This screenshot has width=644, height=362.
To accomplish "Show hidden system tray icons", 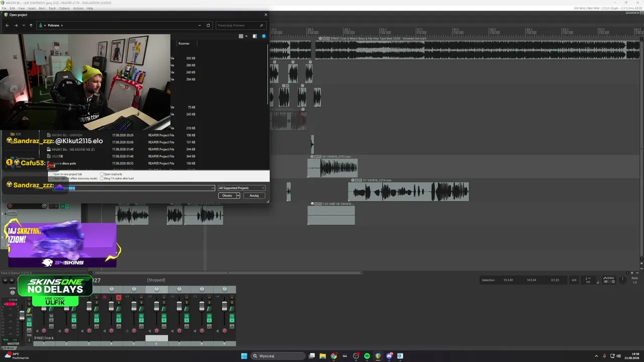I will pos(596,356).
